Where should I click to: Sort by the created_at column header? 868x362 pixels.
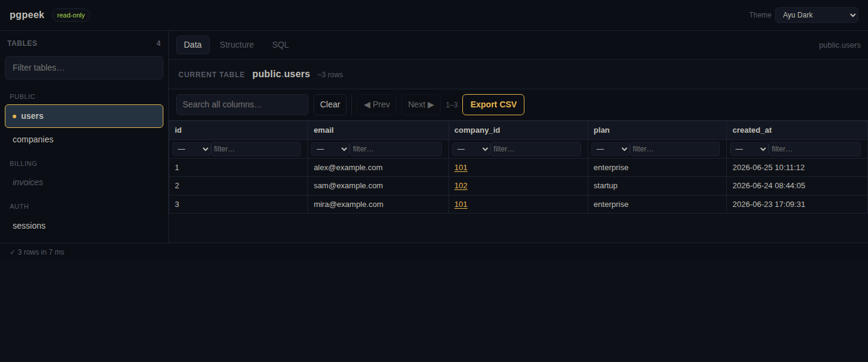[797, 130]
